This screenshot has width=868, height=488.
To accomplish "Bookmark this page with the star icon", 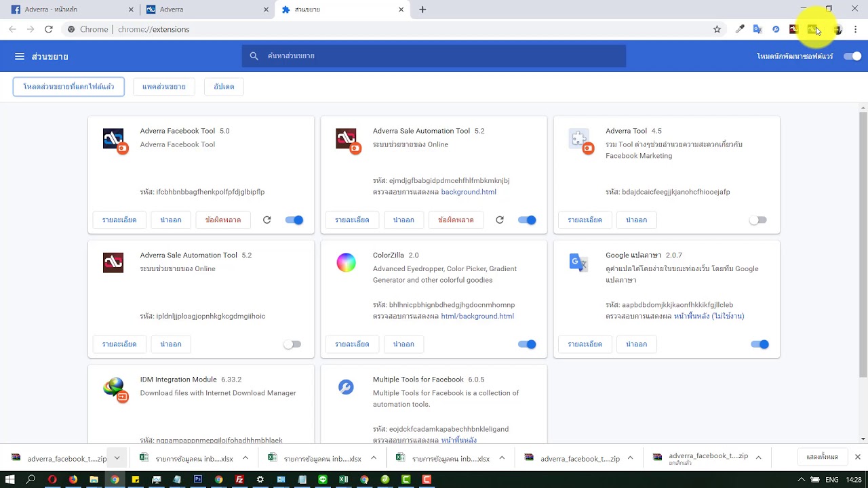I will (x=717, y=29).
